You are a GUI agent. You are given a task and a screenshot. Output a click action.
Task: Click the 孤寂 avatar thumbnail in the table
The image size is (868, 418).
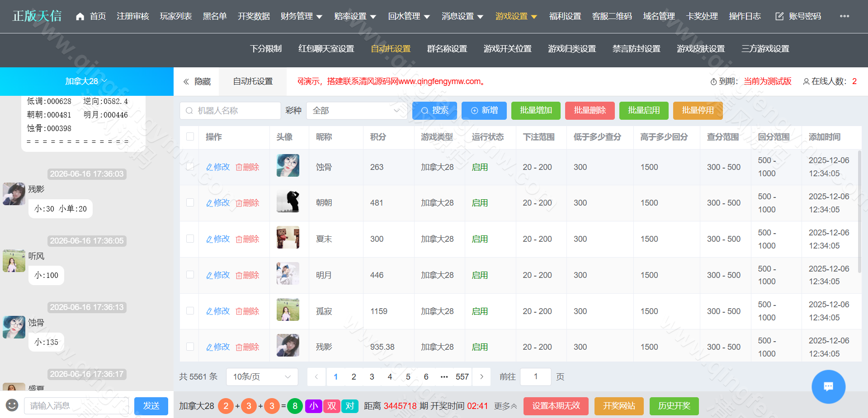[x=288, y=310]
